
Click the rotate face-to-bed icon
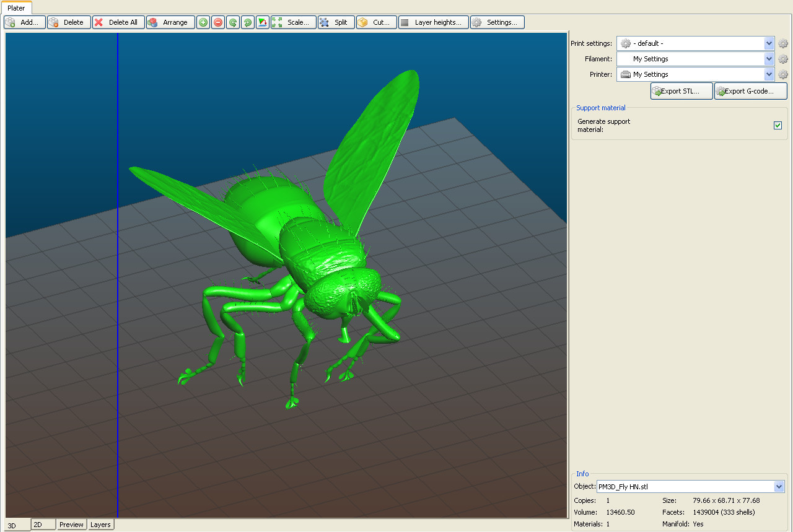click(263, 22)
